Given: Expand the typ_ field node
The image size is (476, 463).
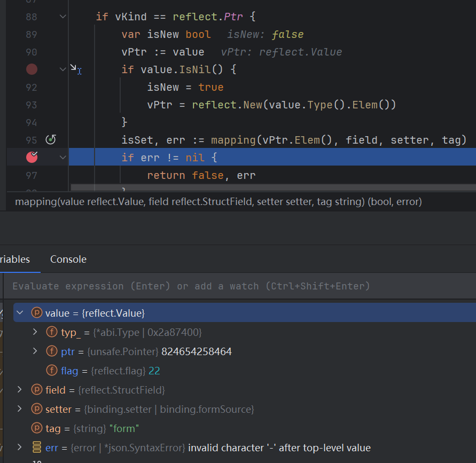Looking at the screenshot, I should point(35,332).
